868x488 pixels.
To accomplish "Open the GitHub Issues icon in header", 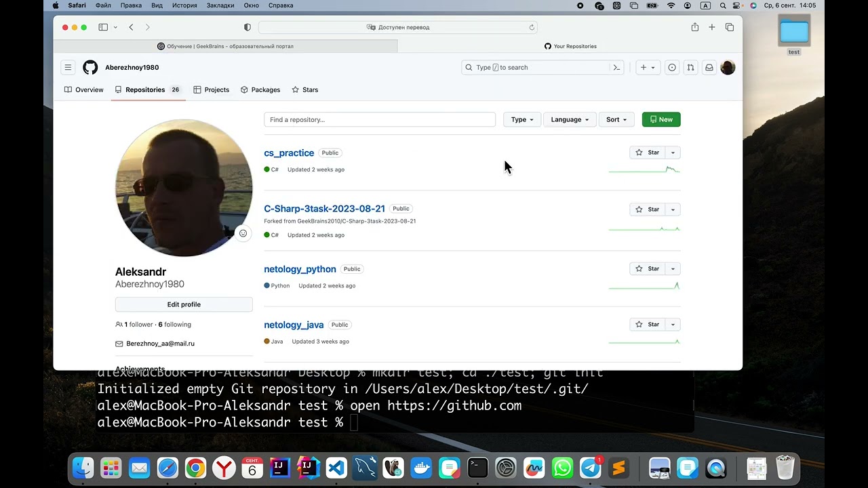I will (672, 68).
